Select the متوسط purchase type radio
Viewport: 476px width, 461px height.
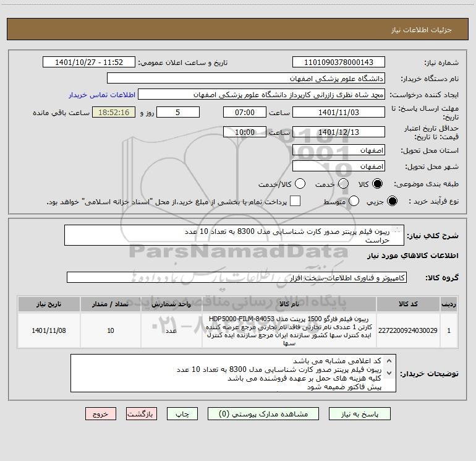[x=354, y=201]
